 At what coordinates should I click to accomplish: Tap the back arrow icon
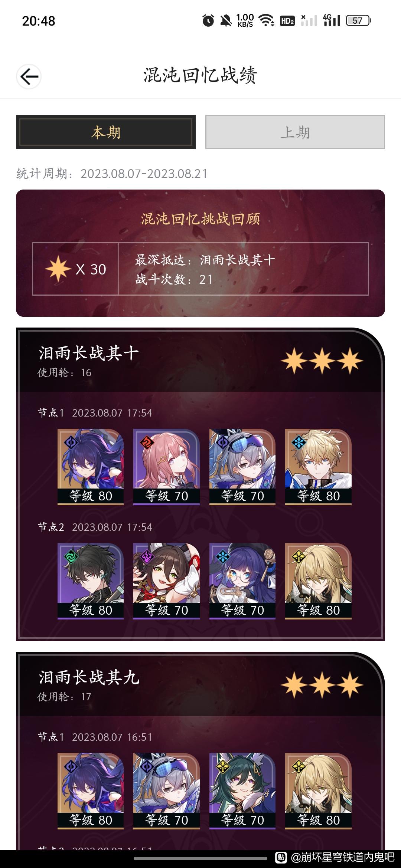(x=29, y=77)
